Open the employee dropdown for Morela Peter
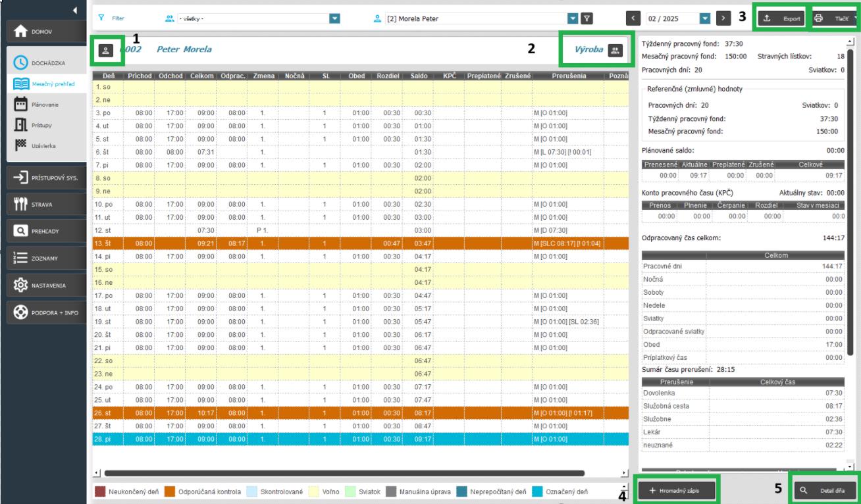861x504 pixels. (x=573, y=18)
